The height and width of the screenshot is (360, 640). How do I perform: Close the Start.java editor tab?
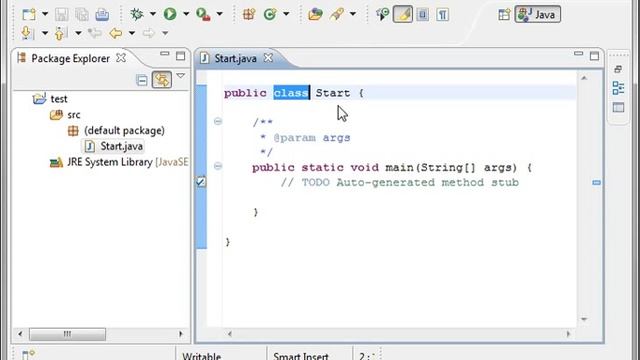268,58
